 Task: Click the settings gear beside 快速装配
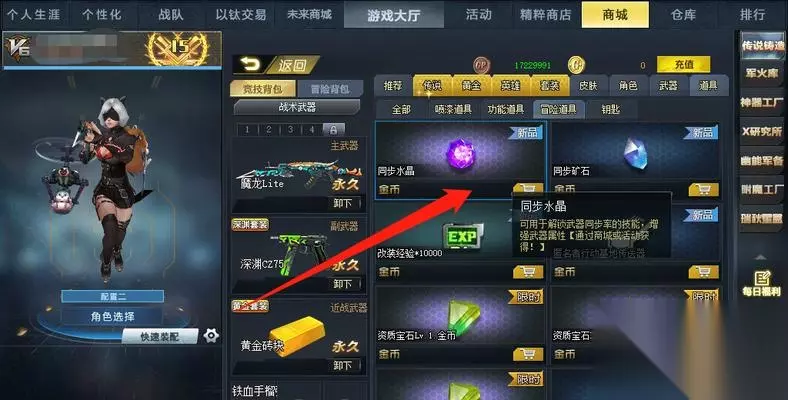point(211,335)
